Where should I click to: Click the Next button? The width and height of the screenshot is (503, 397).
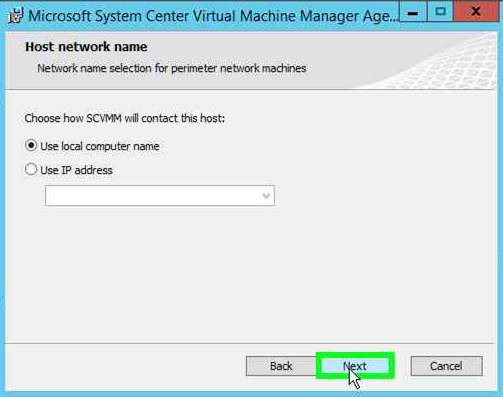[355, 366]
